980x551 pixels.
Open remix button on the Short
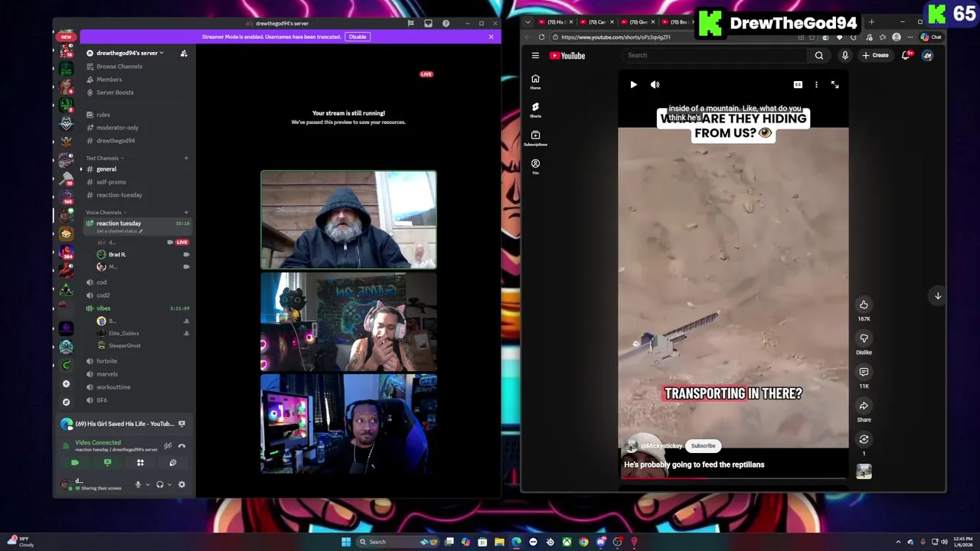tap(864, 439)
